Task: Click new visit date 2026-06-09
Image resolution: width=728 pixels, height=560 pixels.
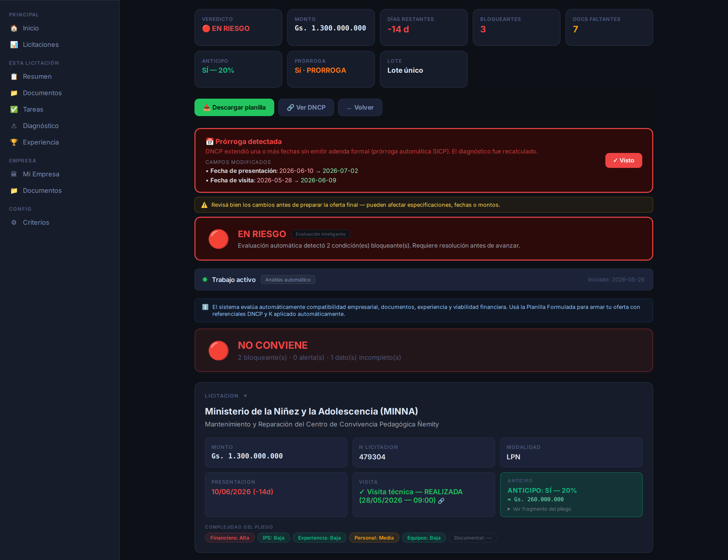Action: (318, 180)
